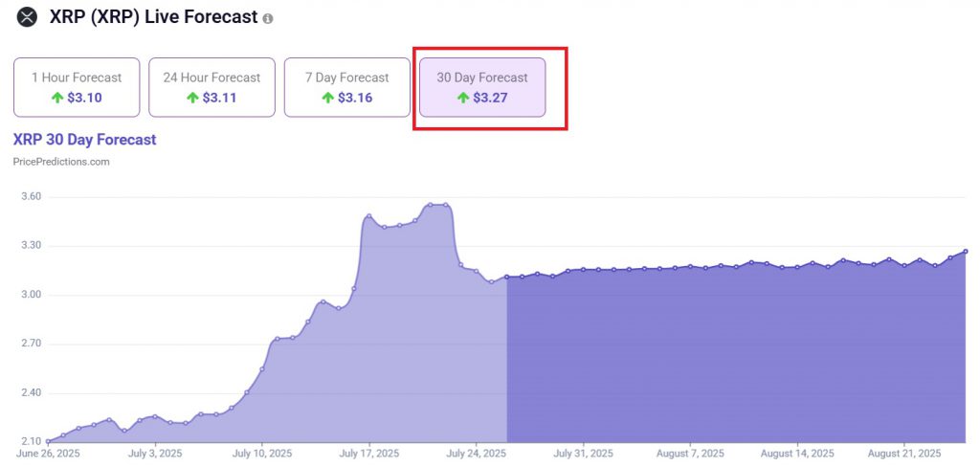Click the green up arrow beside $3.16
Screen dimensions: 980x467
328,98
